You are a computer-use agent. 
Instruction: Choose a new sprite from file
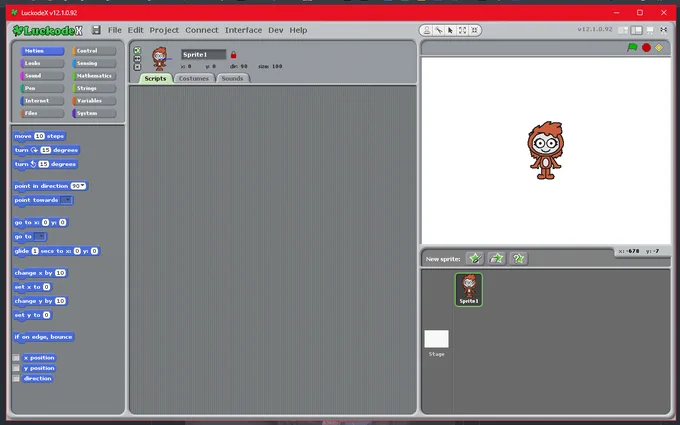click(496, 259)
